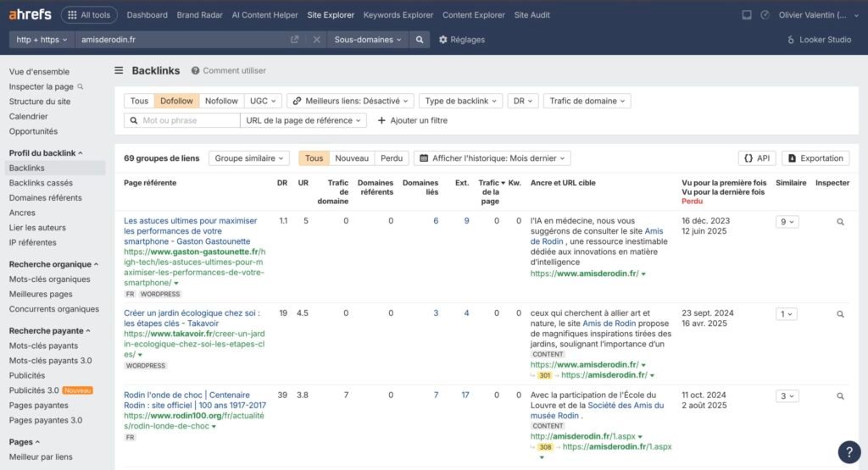
Task: Open the URL in new tab icon
Action: 294,40
